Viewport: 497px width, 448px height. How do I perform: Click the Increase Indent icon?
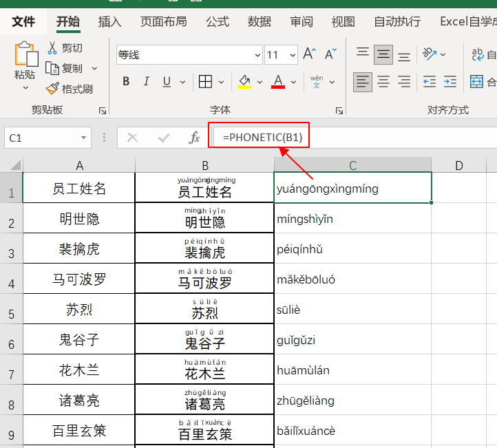[x=450, y=82]
